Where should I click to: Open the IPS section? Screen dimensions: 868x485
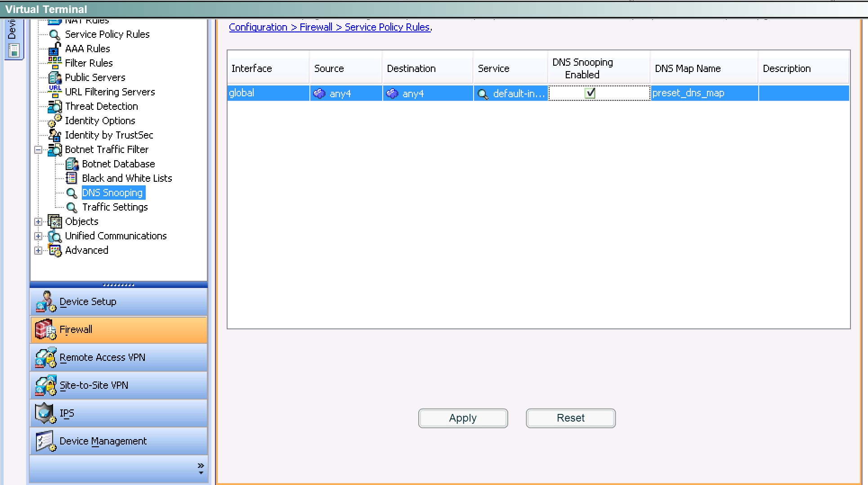pos(119,413)
